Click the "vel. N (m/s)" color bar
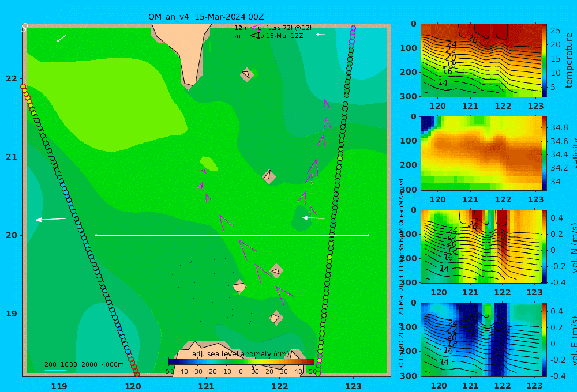The width and height of the screenshot is (577, 392). coord(545,246)
